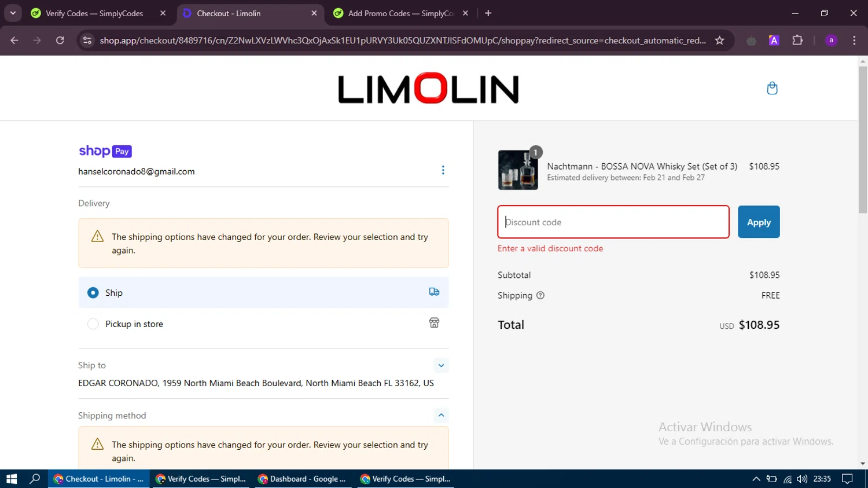Click the purple A extension icon

[x=774, y=41]
